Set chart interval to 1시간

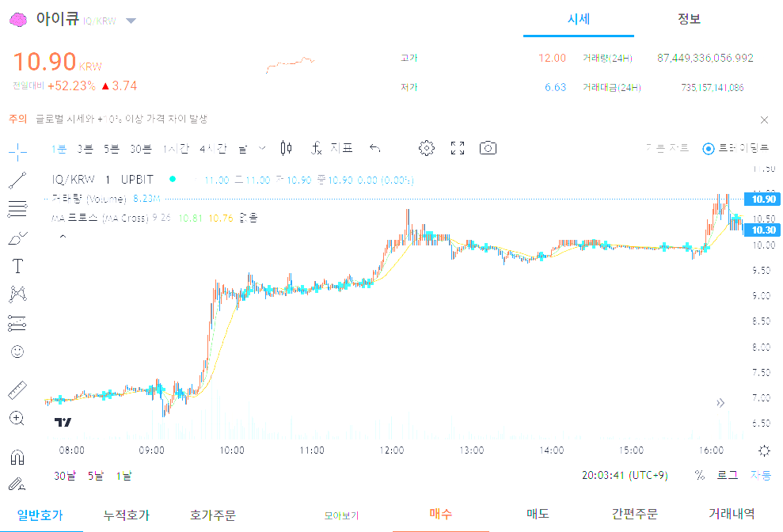point(176,149)
